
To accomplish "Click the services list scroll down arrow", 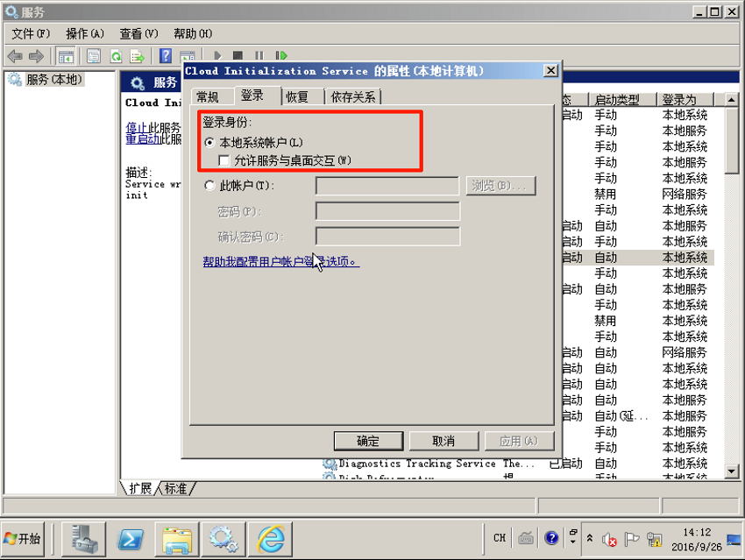I will (732, 471).
